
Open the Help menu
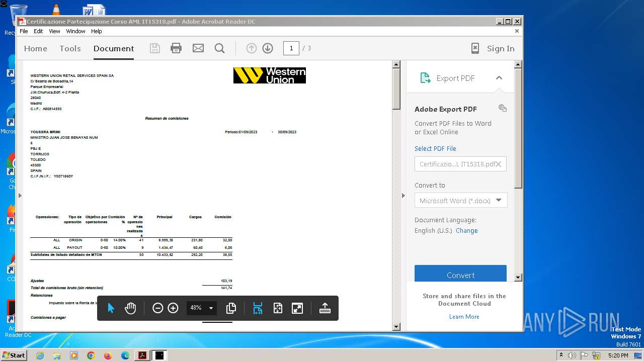point(96,31)
